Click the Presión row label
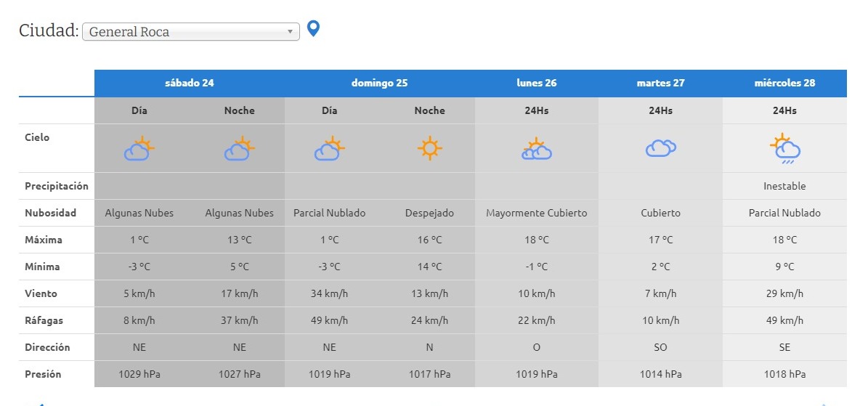Screen dimensions: 868x406 43,374
